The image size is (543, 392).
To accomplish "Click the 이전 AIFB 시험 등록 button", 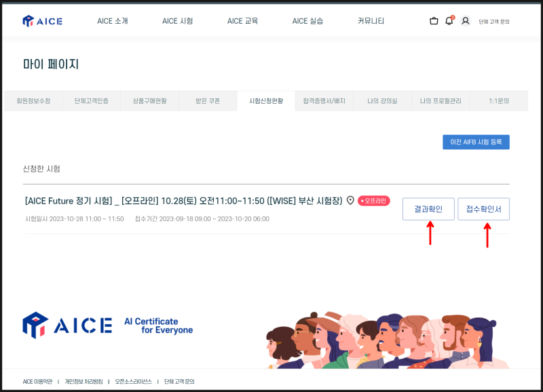I will pos(475,142).
